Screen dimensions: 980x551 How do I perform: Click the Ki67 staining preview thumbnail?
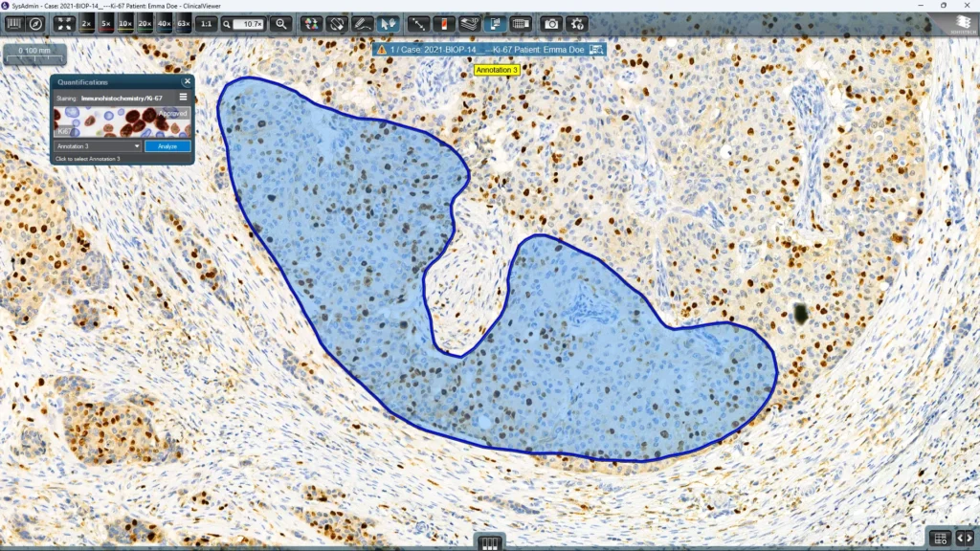(122, 121)
